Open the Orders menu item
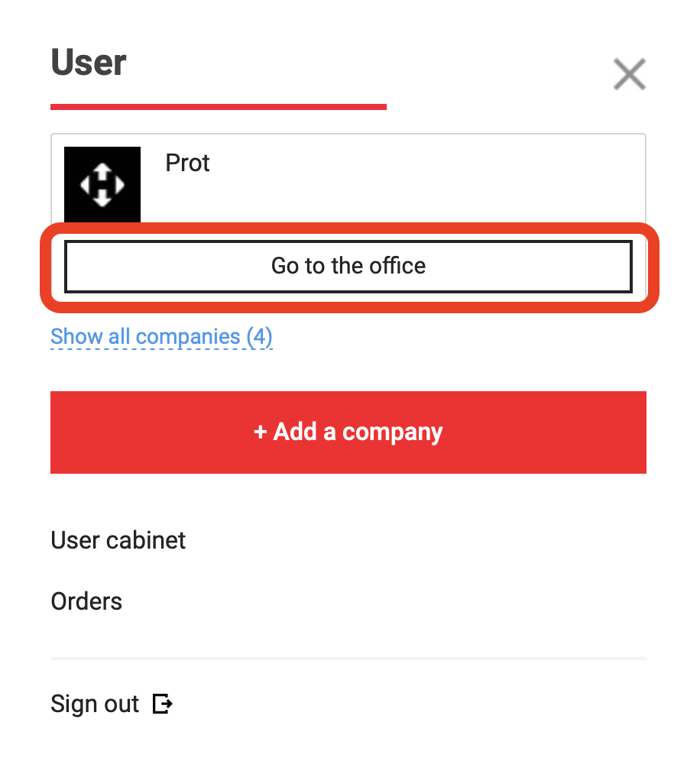 (86, 601)
